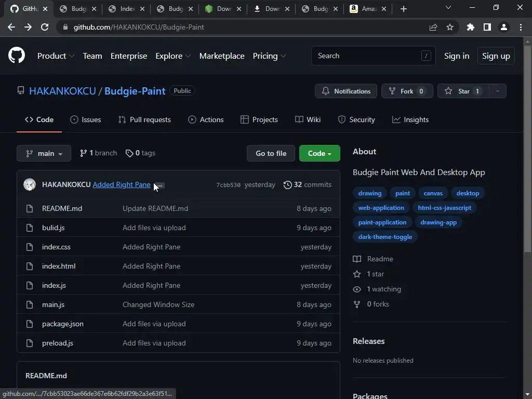Screen dimensions: 532x399
Task: Open the GitHub octocat logo homepage
Action: coord(16,56)
